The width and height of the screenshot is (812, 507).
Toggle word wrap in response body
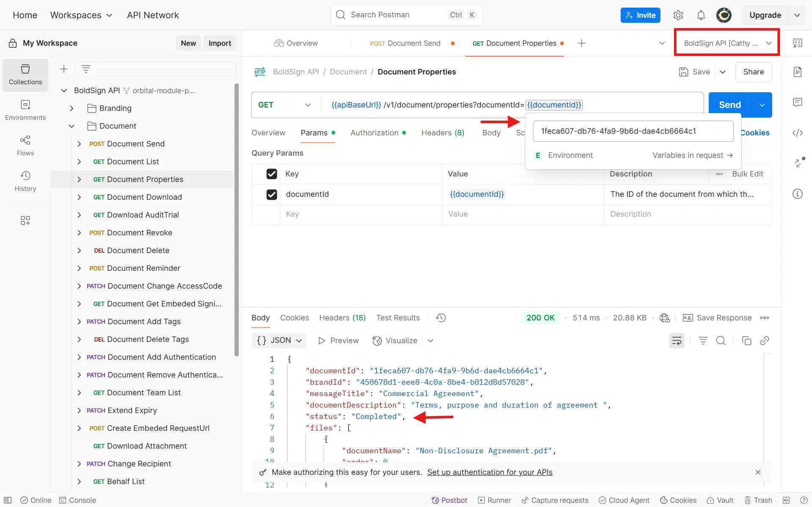coord(677,341)
